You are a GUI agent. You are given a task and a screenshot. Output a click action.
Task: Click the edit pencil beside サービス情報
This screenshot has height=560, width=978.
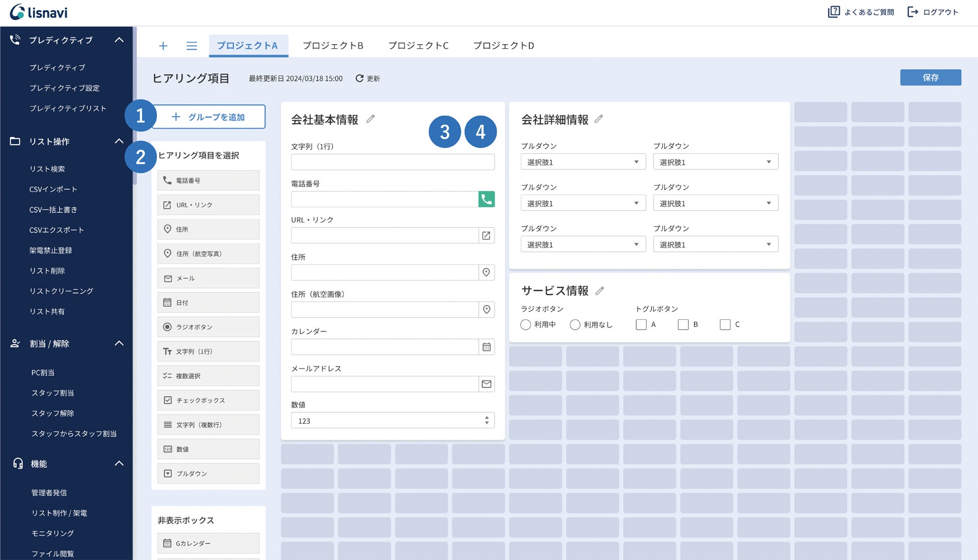pyautogui.click(x=600, y=290)
